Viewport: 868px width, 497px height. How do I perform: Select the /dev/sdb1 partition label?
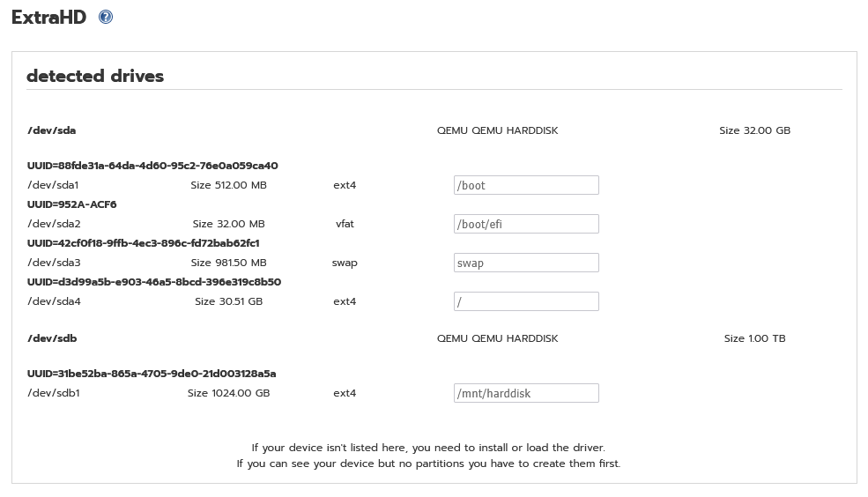pos(53,394)
